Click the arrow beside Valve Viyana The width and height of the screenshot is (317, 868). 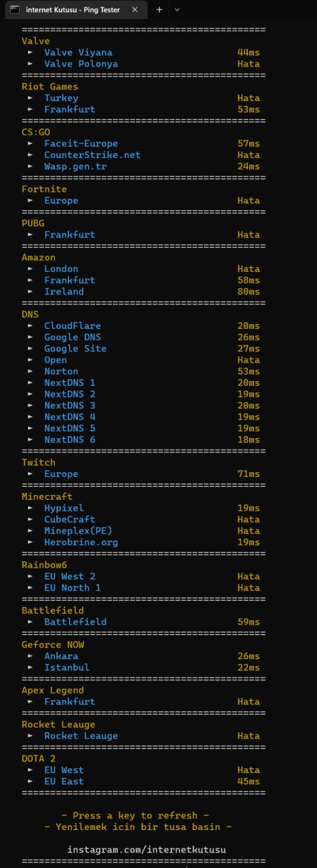click(x=30, y=52)
